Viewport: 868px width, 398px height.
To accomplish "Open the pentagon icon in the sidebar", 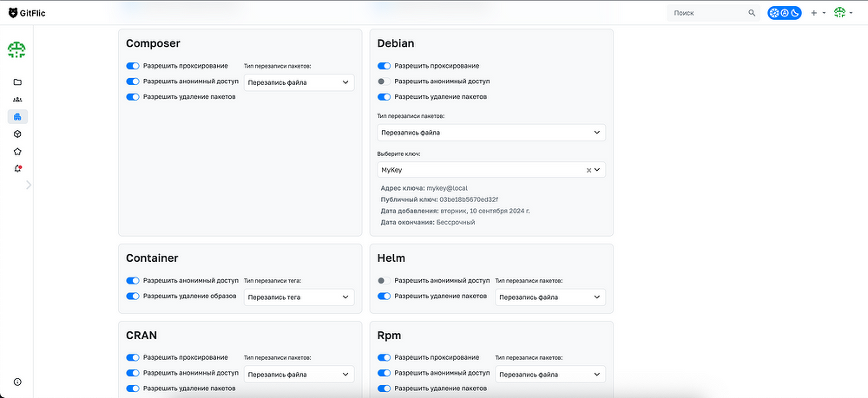I will click(x=17, y=152).
